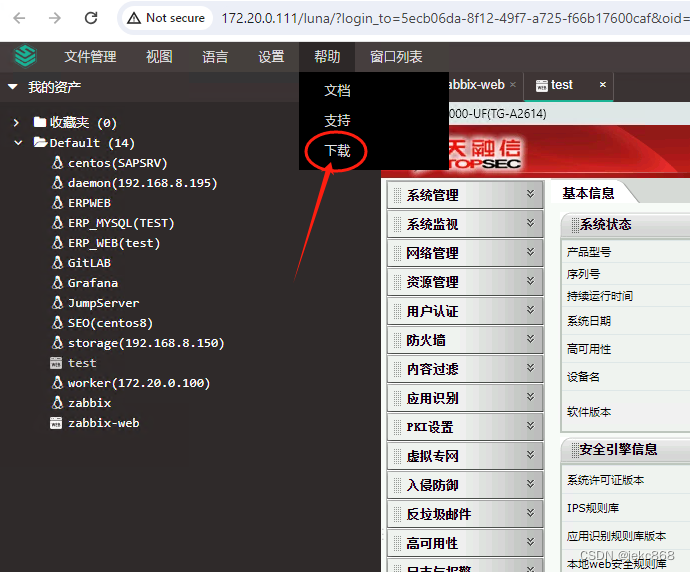Screen dimensions: 690x572
Task: Go forward in browser history
Action: (55, 18)
